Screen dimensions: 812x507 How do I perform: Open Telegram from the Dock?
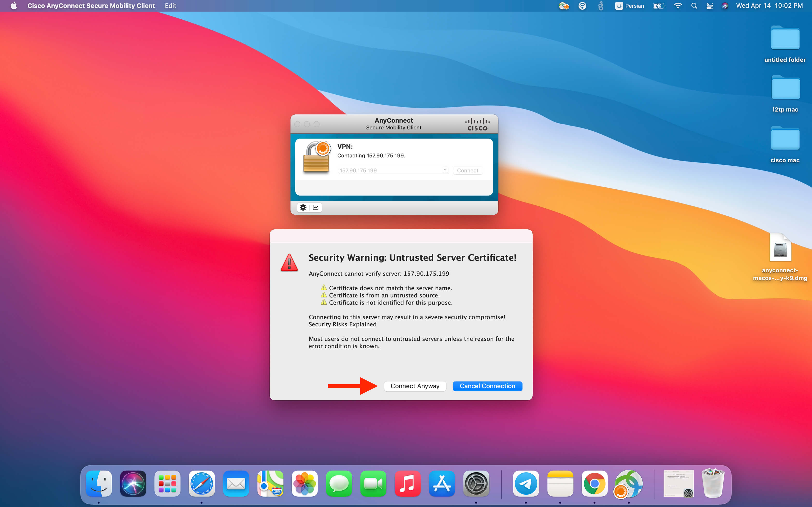pos(526,484)
